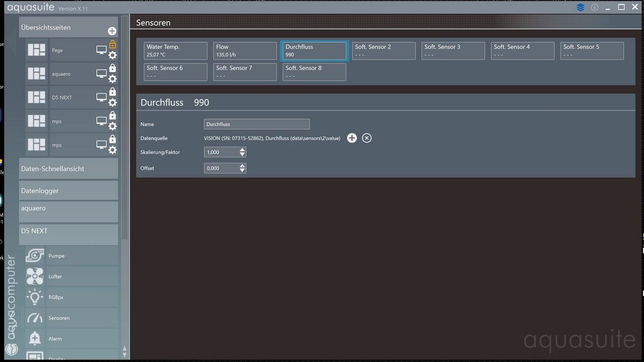Click monitor icon on aquaero overview page row
Image resolution: width=644 pixels, height=362 pixels.
pyautogui.click(x=101, y=73)
